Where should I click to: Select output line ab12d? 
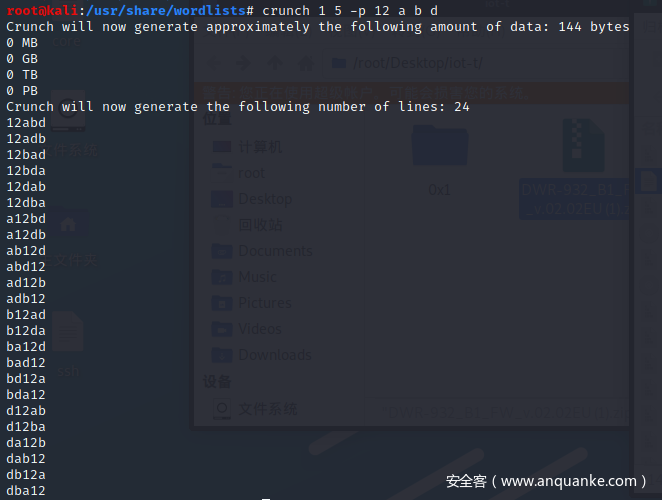(26, 251)
